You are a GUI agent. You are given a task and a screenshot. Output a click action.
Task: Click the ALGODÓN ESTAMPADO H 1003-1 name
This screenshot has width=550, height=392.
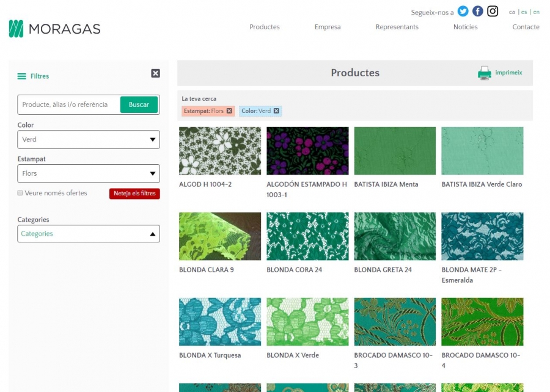click(307, 189)
